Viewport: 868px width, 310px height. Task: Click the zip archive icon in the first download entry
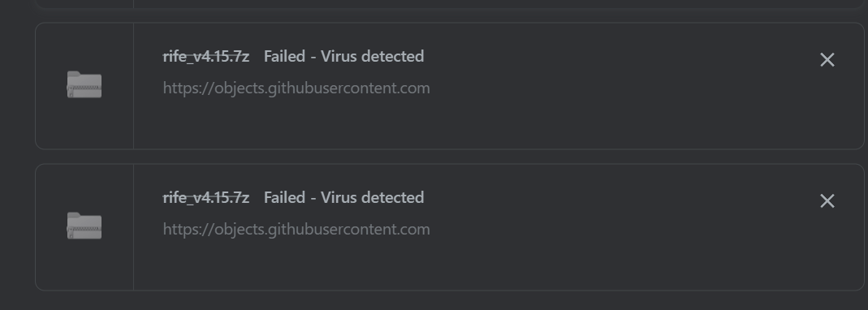point(84,84)
